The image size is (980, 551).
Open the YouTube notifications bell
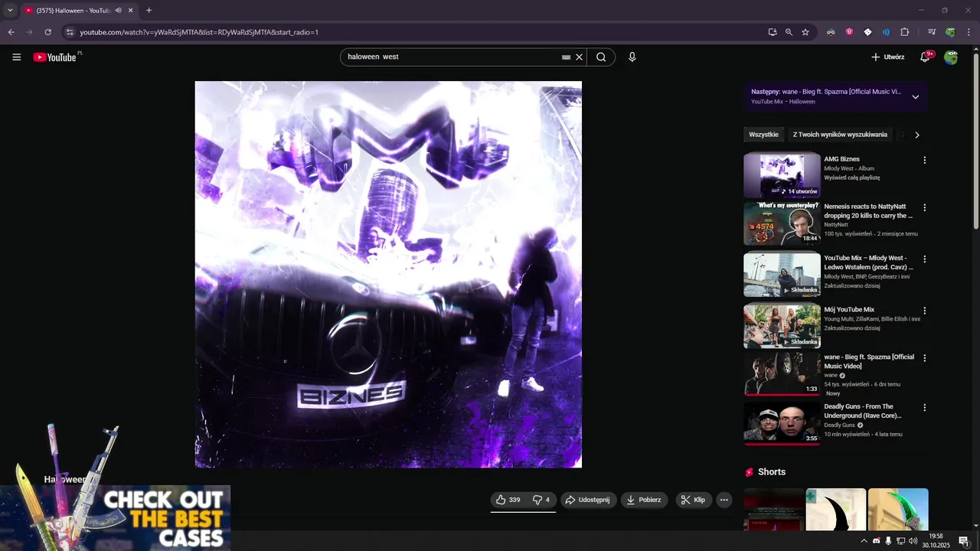[925, 57]
